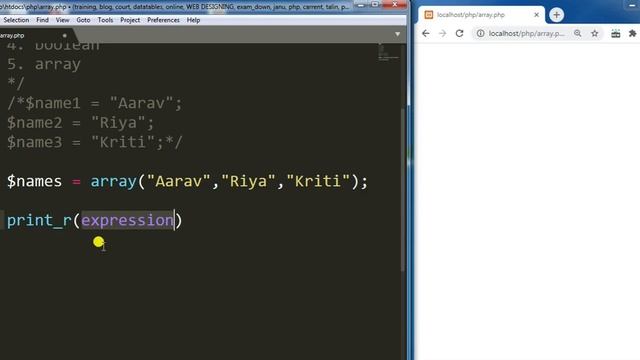Click the browser address bar URL
The height and width of the screenshot is (360, 640).
pos(527,33)
